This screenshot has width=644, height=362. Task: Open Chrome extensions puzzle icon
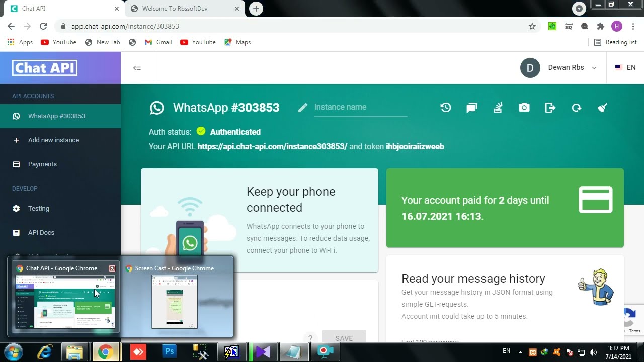tap(600, 26)
